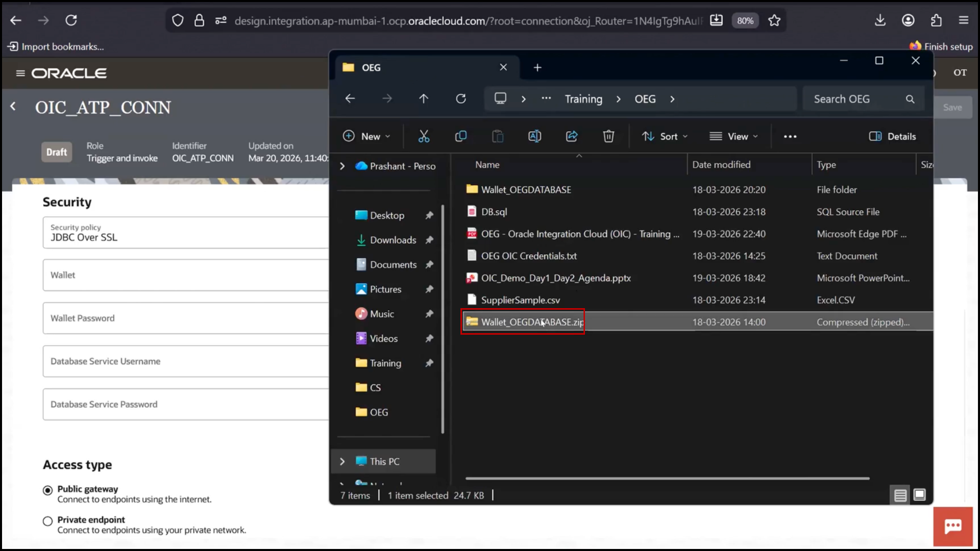
Task: Open Oracle navigation hamburger menu
Action: coord(20,73)
